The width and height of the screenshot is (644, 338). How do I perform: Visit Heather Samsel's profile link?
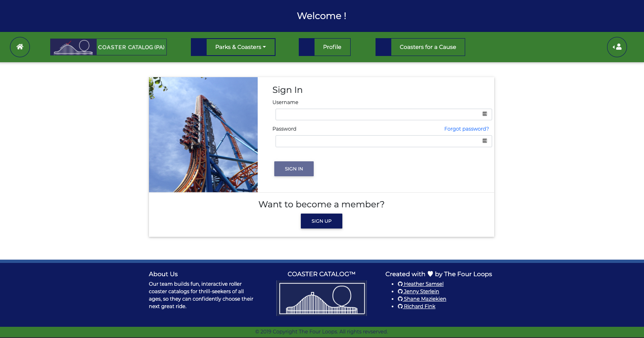(x=423, y=284)
